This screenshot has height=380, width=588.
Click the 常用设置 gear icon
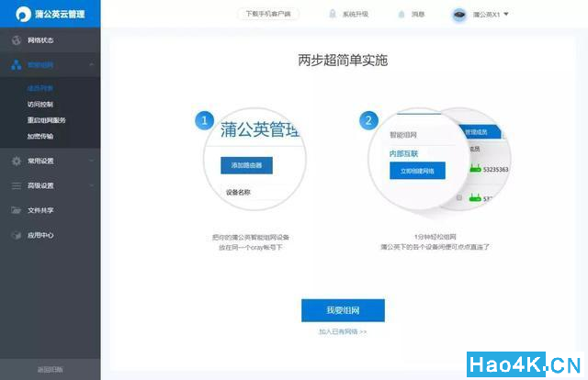pyautogui.click(x=17, y=161)
